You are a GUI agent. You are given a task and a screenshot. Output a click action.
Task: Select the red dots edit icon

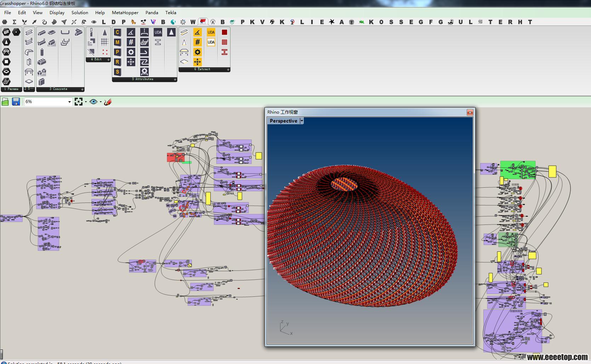pos(105,52)
